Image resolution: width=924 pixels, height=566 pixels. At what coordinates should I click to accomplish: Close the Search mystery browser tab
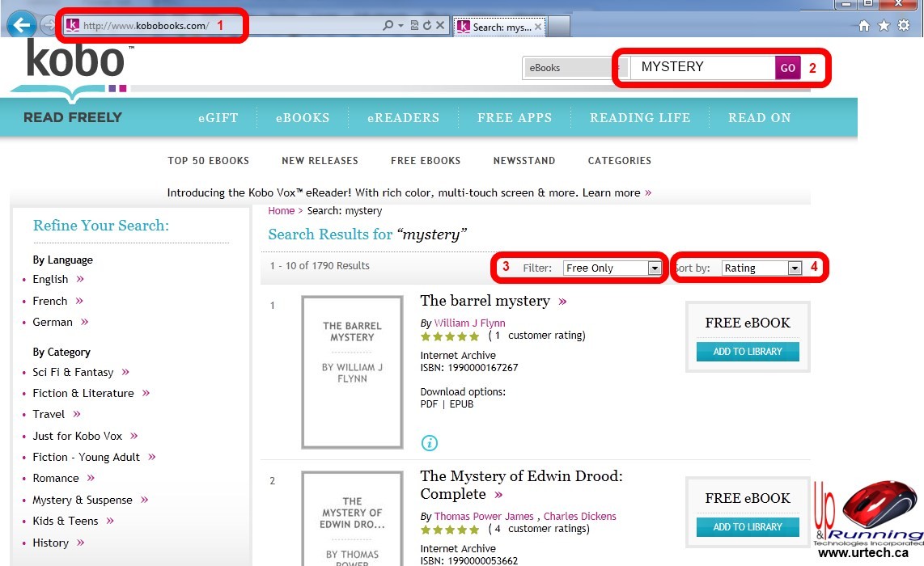point(538,27)
